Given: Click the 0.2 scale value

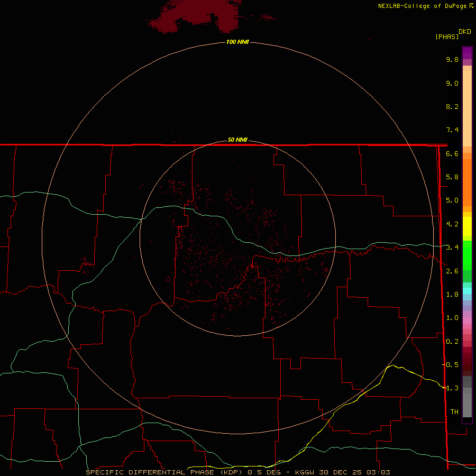Looking at the screenshot, I should point(452,342).
